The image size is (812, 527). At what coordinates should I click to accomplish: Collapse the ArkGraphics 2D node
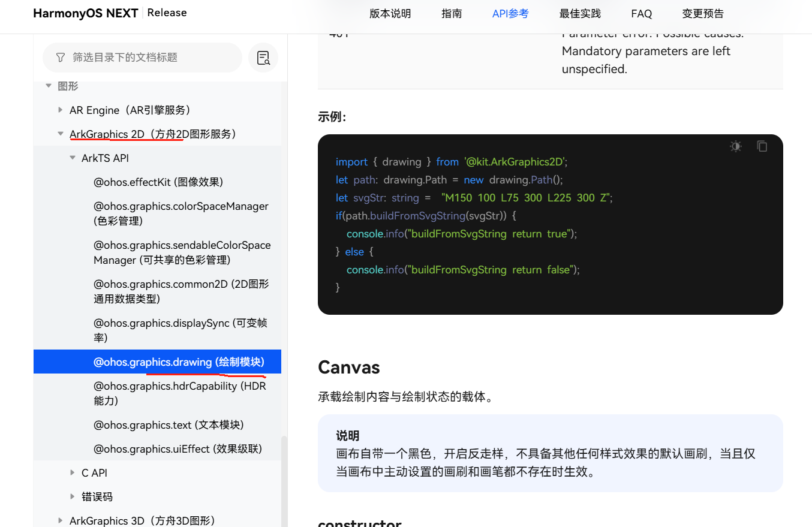[x=61, y=134]
